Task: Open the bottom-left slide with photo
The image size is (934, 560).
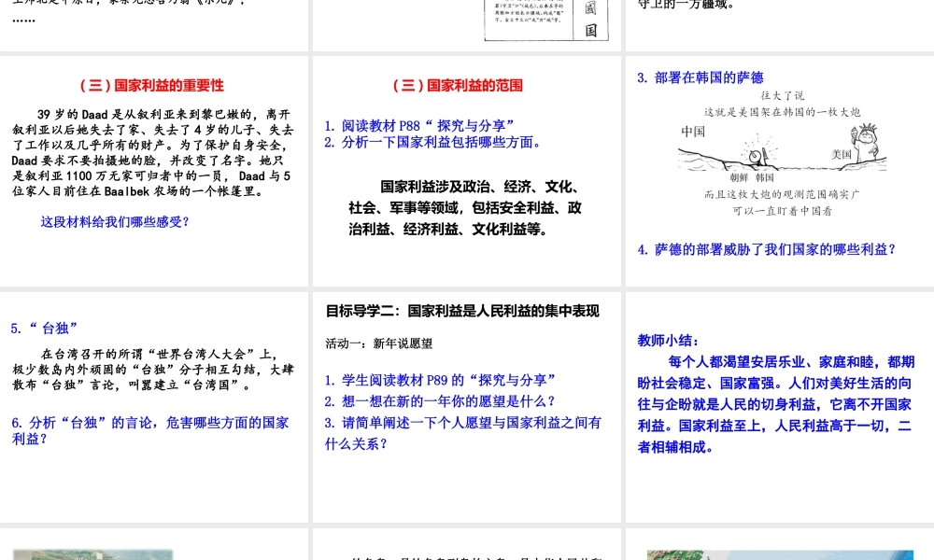Action: pyautogui.click(x=154, y=546)
